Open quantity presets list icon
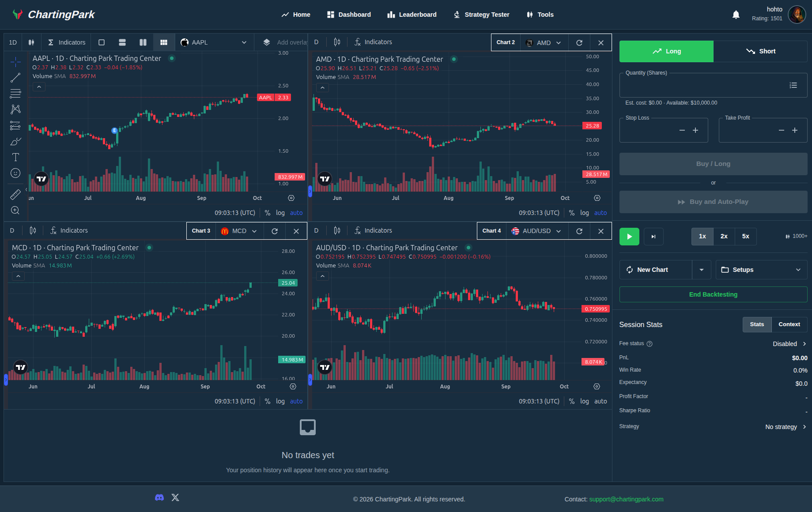Image resolution: width=812 pixels, height=512 pixels. click(793, 85)
